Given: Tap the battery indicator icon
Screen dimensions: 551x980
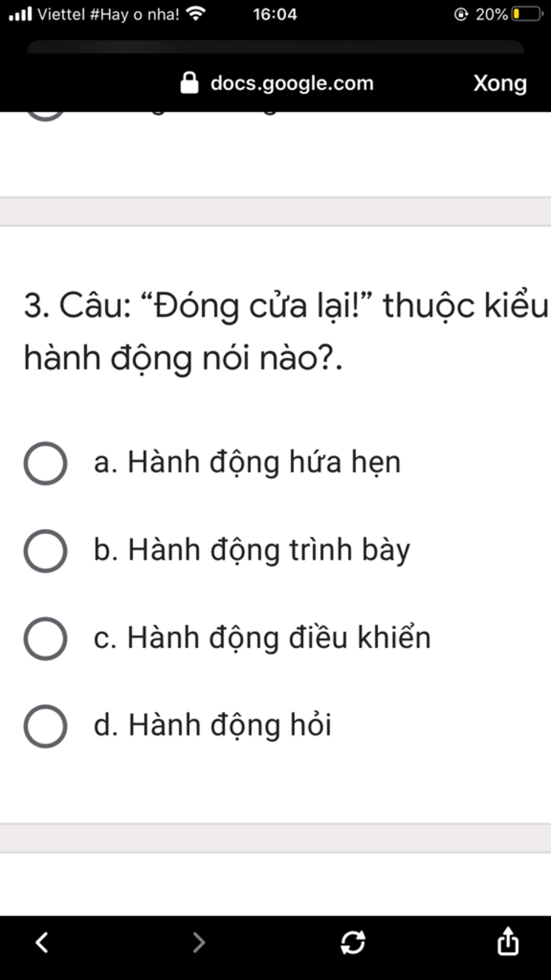Looking at the screenshot, I should pos(527,14).
